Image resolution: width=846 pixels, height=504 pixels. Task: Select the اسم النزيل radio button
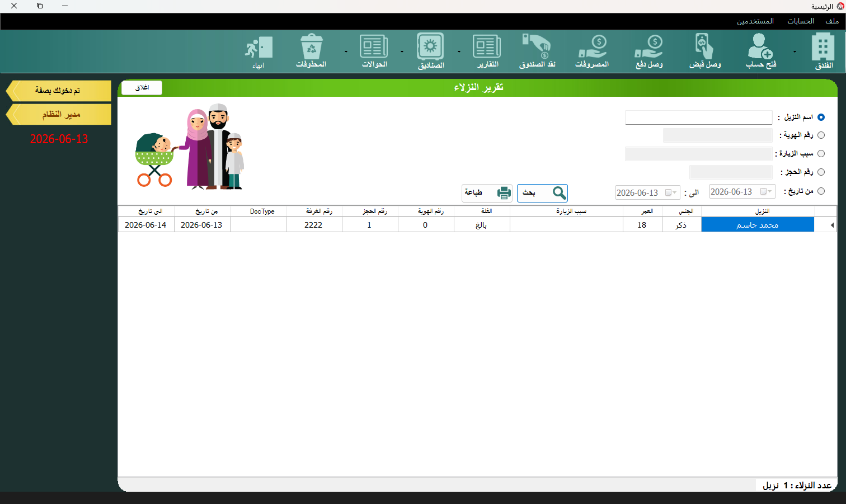tap(821, 117)
